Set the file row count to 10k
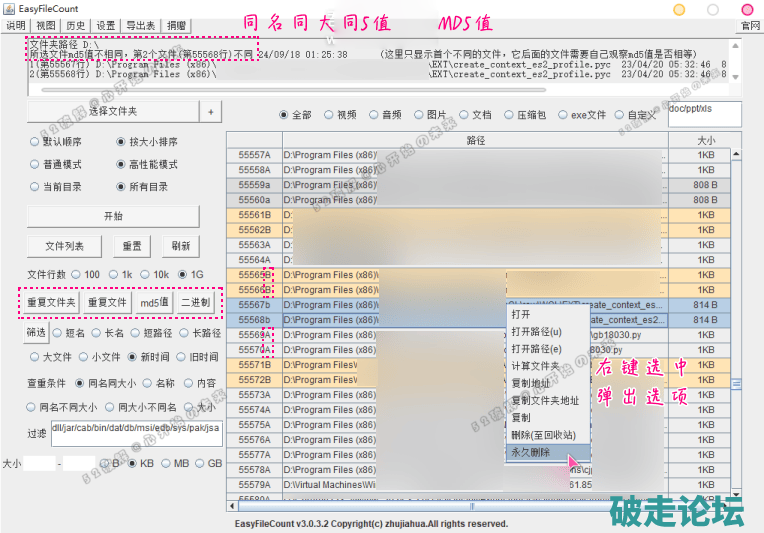Screen dimensions: 764x533 pos(145,274)
